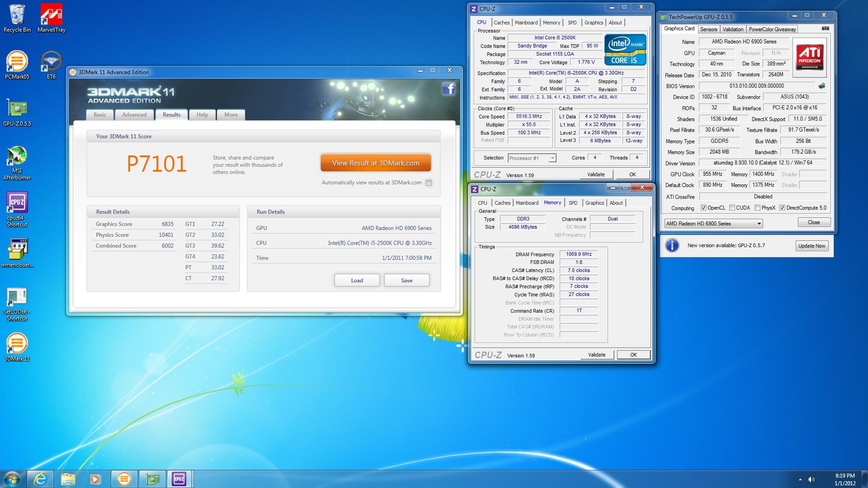
Task: Open the AMD Radeon HD 6900 Series dropdown
Action: point(713,223)
